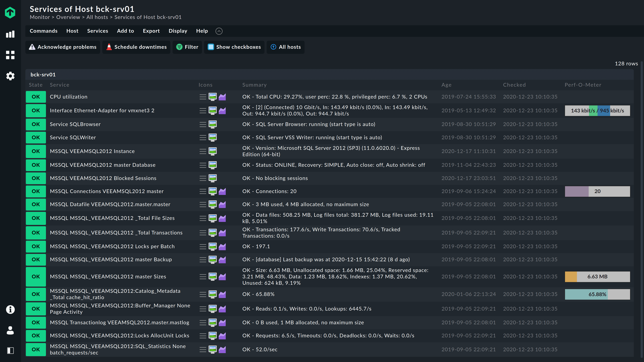Open action menu for MSSQL VEEAMSQL2012 Blocked Sessions
644x362 pixels.
point(203,178)
